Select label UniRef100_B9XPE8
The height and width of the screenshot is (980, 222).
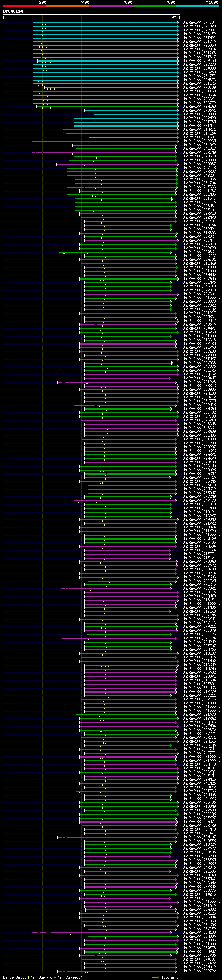point(199,213)
